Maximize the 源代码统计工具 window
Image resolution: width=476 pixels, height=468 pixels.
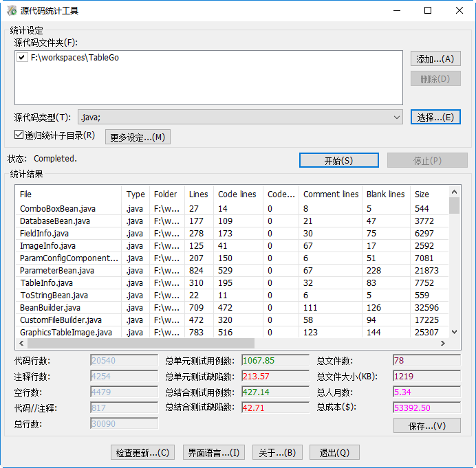[428, 10]
